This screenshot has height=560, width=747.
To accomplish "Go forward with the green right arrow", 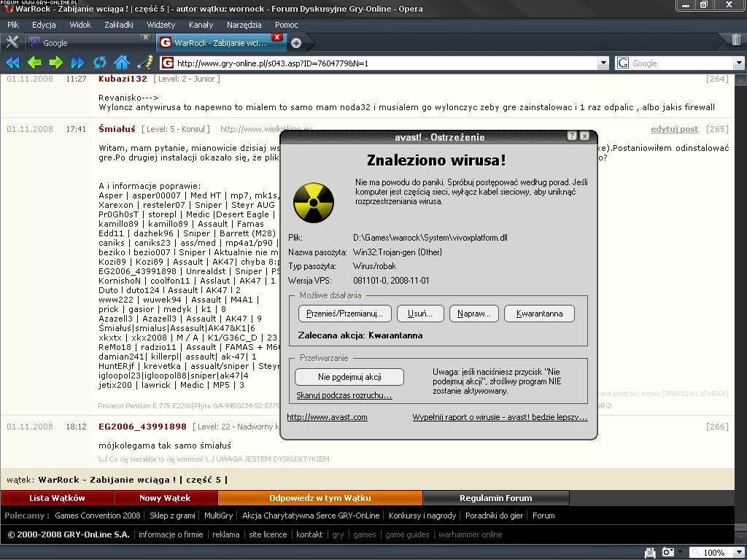I will 56,63.
